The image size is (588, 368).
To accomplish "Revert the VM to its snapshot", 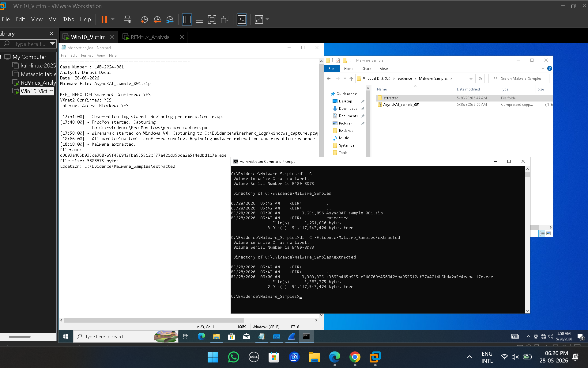I will click(x=157, y=19).
